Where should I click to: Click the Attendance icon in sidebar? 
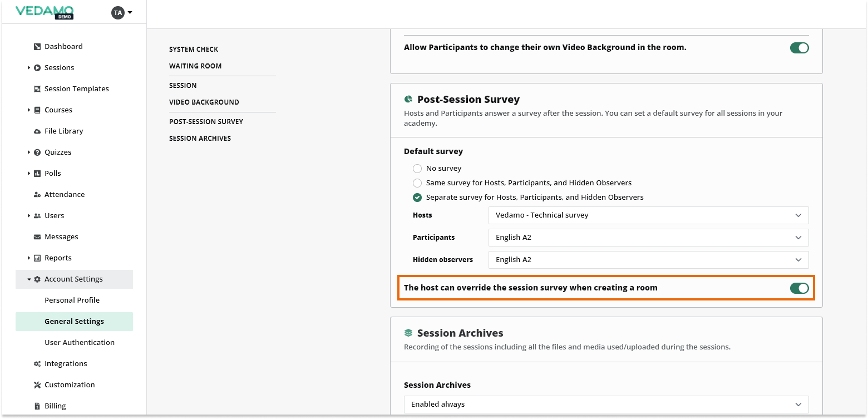37,195
